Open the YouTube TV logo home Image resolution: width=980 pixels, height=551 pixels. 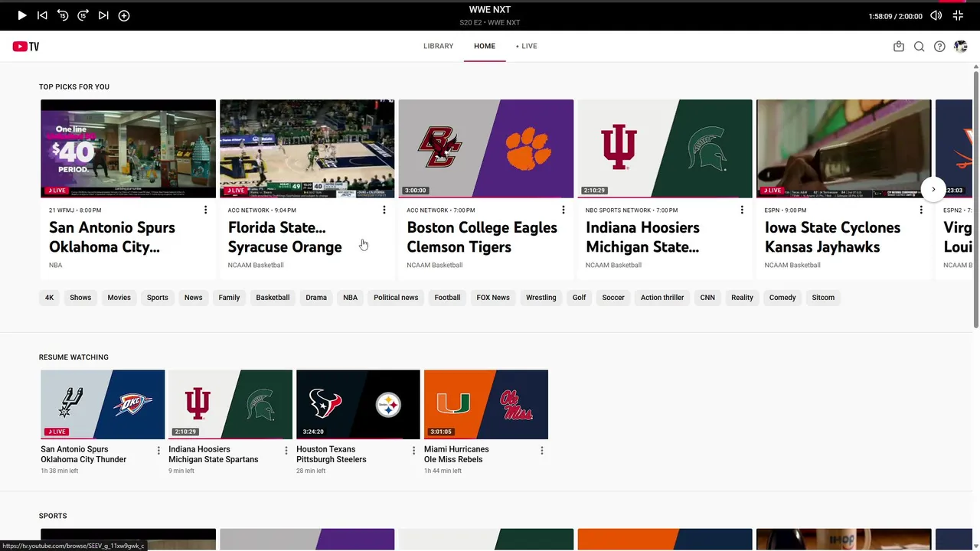pyautogui.click(x=26, y=46)
